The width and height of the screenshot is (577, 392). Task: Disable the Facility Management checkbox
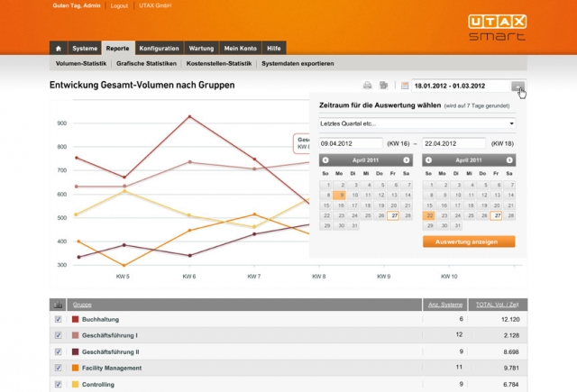[x=58, y=368]
